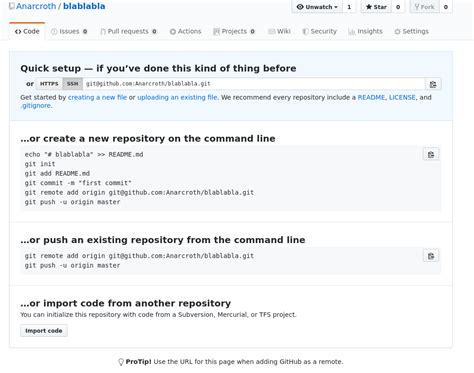Switch clone URL to HTTPS
Screen dimensions: 474x373
tap(49, 84)
